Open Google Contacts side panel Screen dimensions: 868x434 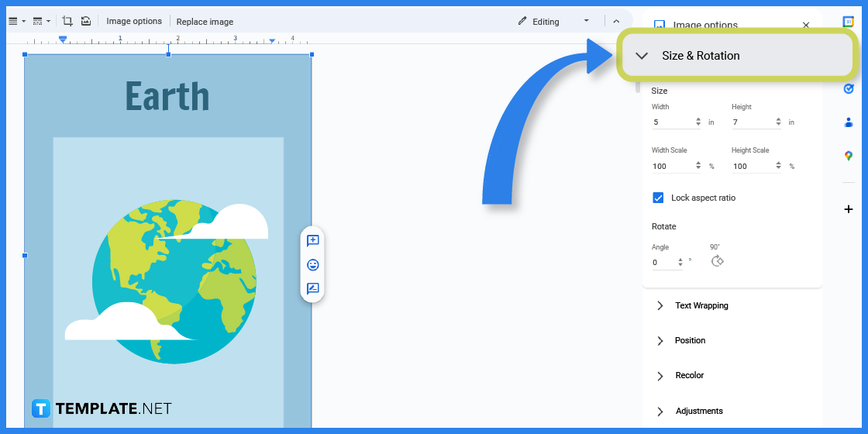[848, 122]
